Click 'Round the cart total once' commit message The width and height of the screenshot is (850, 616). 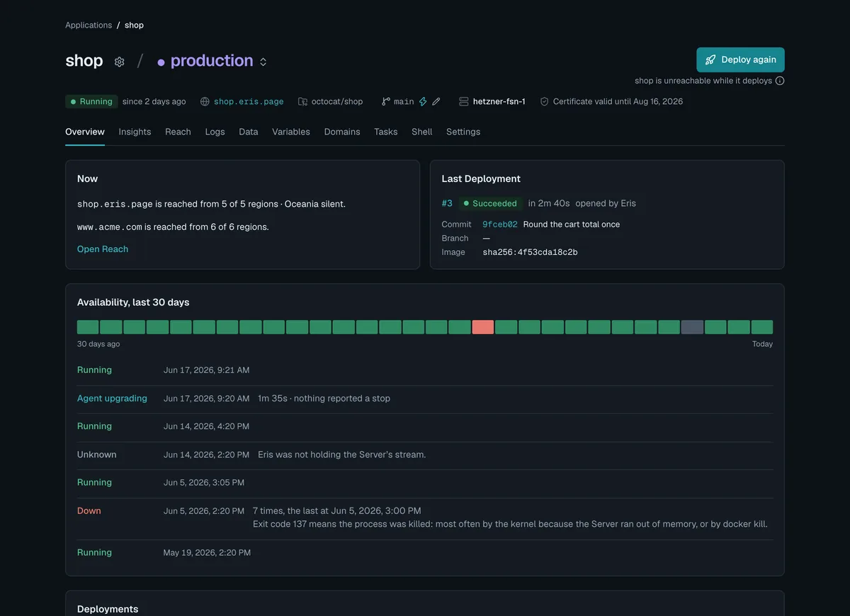572,224
